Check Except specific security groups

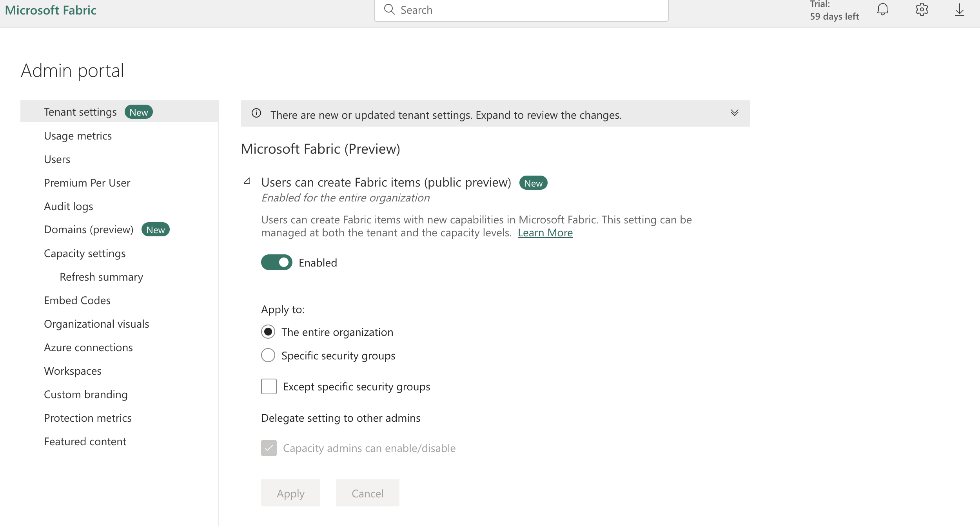(269, 386)
